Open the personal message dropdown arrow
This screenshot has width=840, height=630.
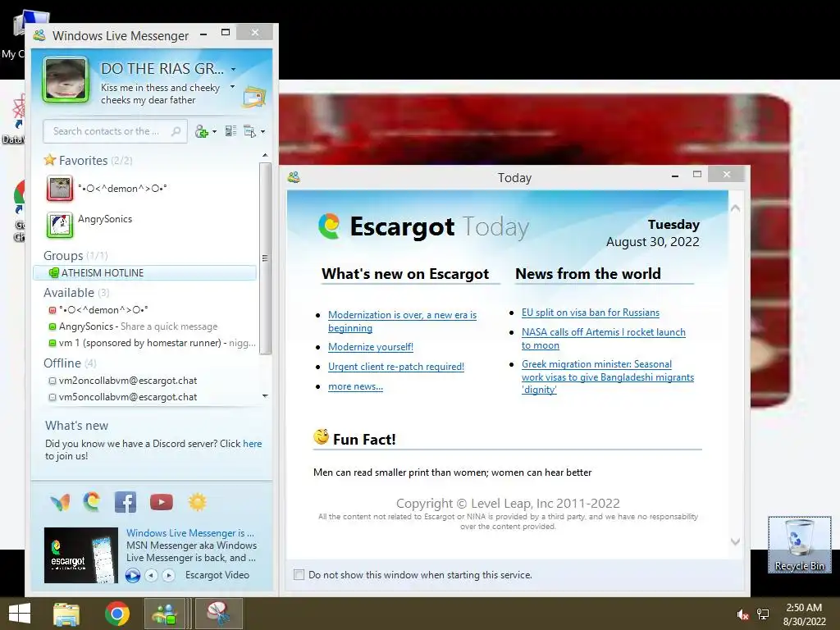(x=232, y=87)
